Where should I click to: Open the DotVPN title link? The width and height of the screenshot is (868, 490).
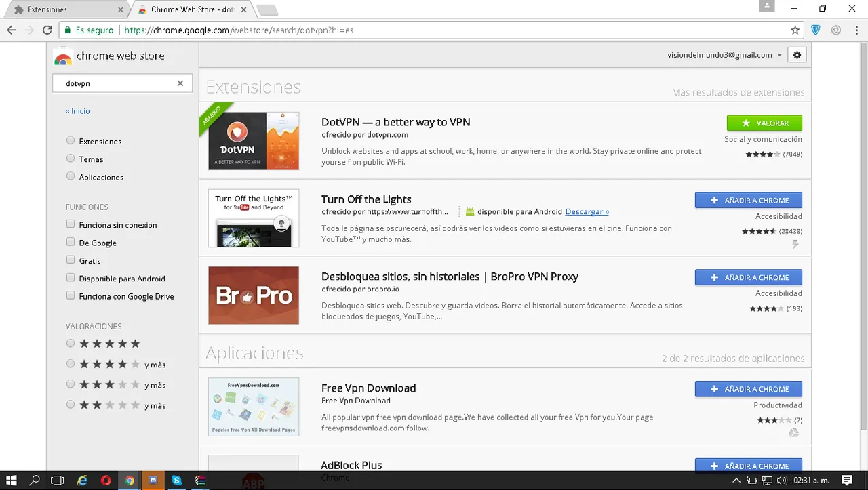pos(395,122)
